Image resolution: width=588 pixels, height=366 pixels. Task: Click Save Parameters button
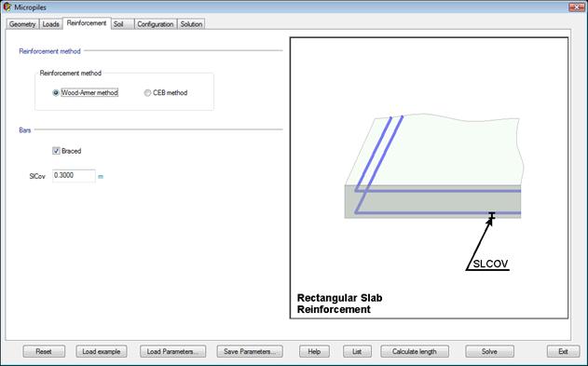tap(250, 351)
